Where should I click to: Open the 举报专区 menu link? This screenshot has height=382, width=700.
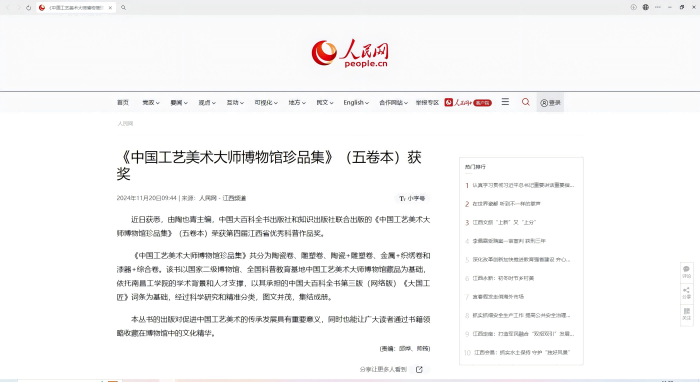point(427,103)
